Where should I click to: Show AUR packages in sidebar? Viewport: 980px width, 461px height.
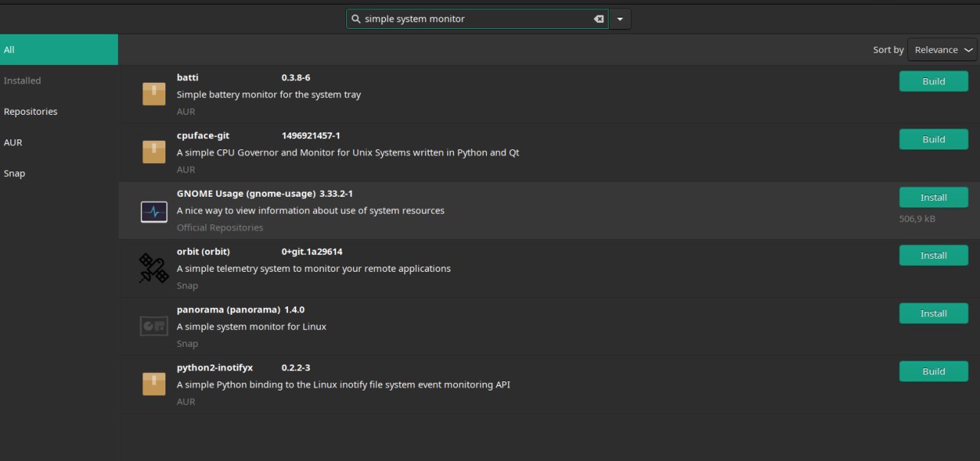[59, 142]
